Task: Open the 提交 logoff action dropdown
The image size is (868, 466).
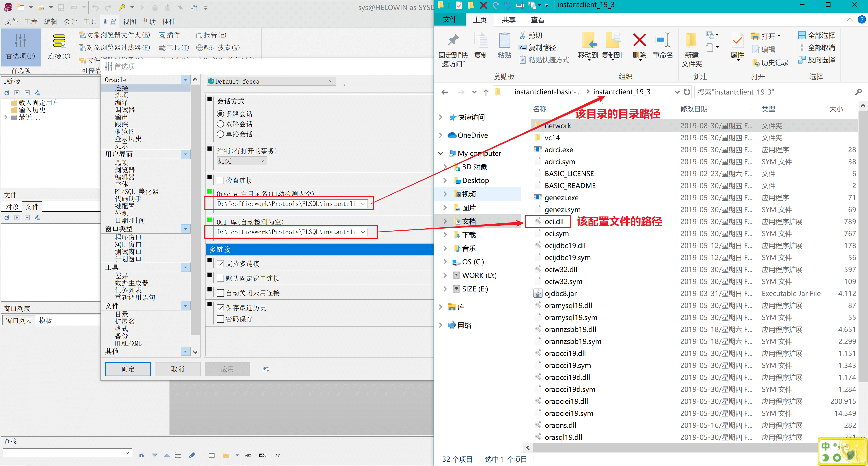Action: click(x=262, y=161)
